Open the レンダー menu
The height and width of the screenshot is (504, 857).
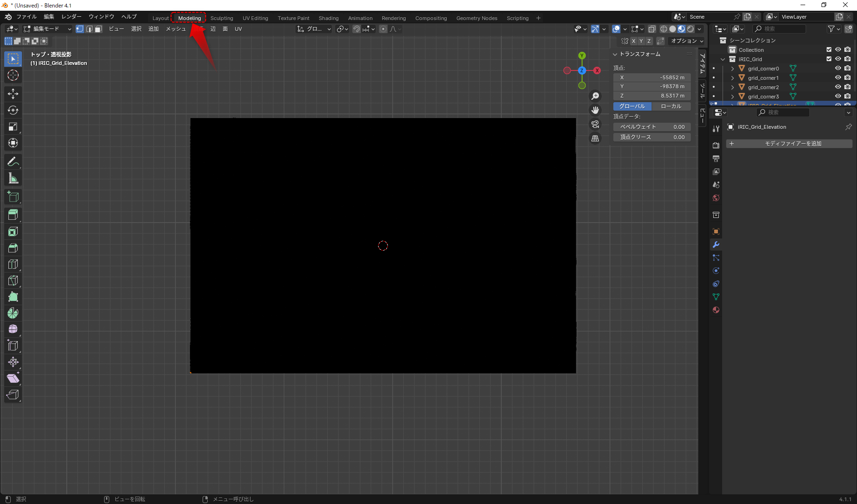(71, 17)
